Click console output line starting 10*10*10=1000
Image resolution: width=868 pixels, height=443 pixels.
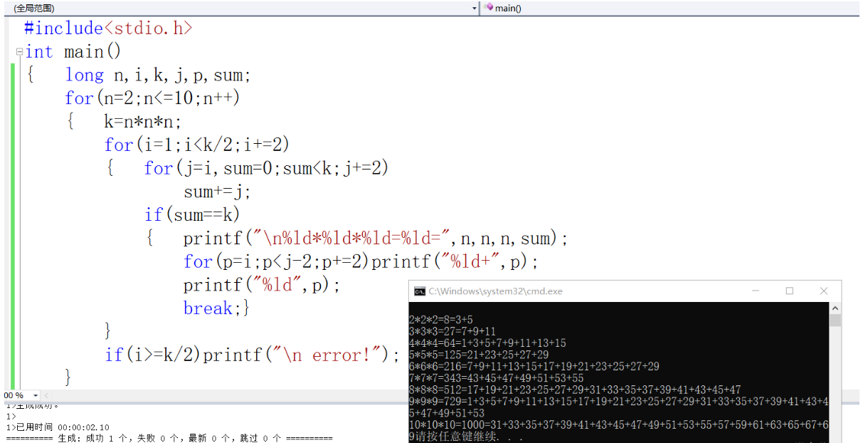click(x=618, y=424)
